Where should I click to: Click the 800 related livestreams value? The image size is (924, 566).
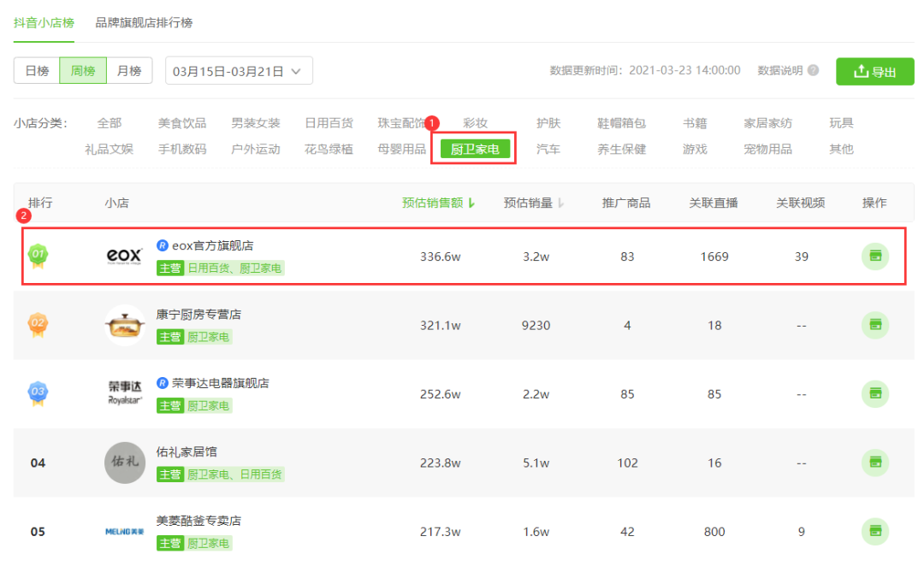(x=714, y=532)
